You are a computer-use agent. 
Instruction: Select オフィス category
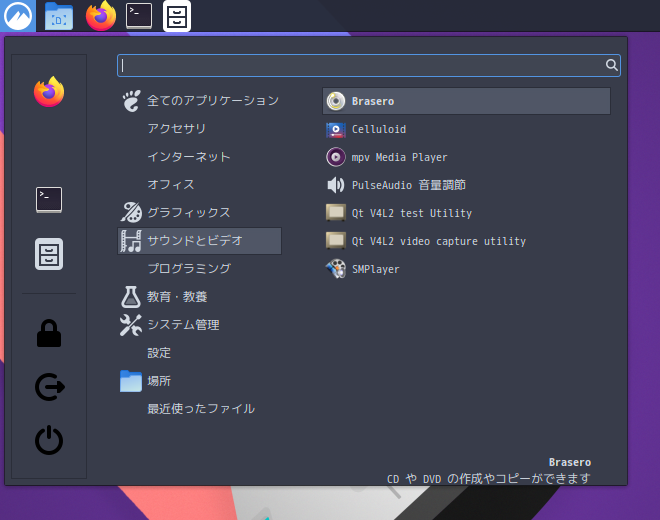(200, 184)
